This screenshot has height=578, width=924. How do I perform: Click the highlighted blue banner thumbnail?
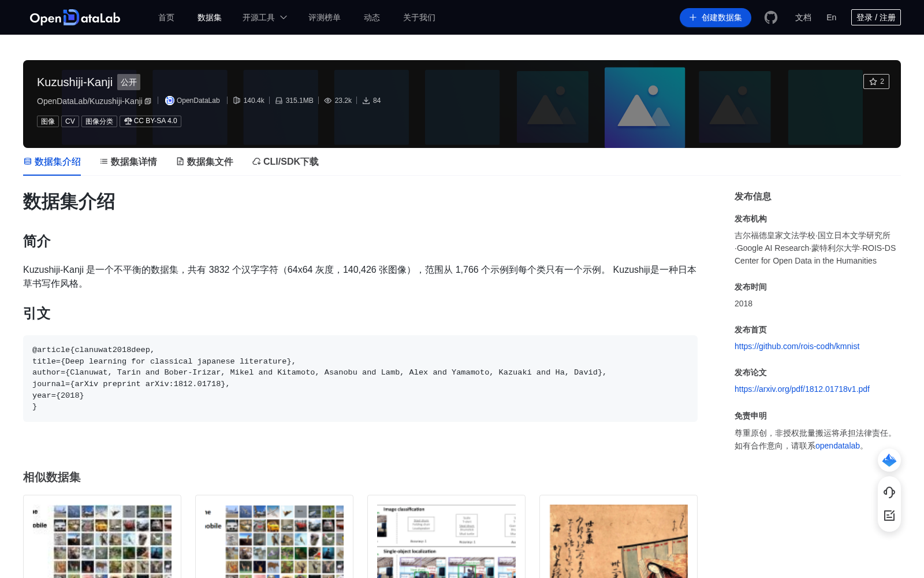[644, 108]
